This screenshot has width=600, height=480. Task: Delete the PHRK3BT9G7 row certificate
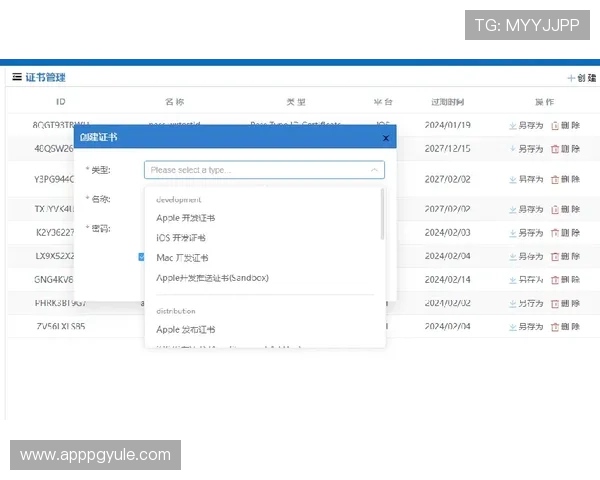point(566,304)
